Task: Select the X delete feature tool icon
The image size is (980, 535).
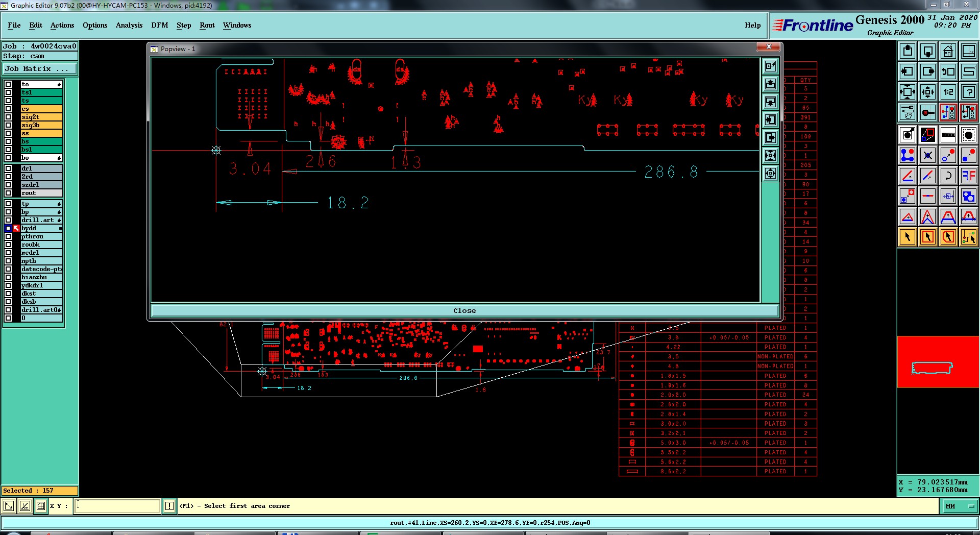Action: point(928,155)
